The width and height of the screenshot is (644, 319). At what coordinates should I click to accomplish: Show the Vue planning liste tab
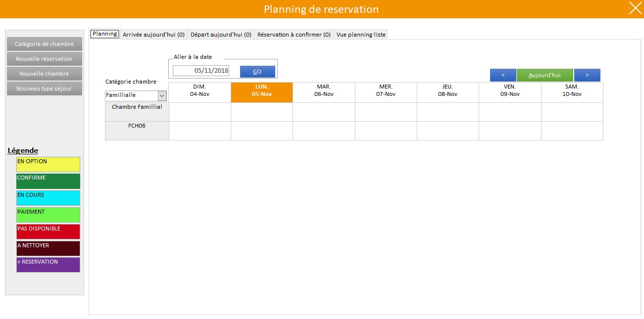361,35
